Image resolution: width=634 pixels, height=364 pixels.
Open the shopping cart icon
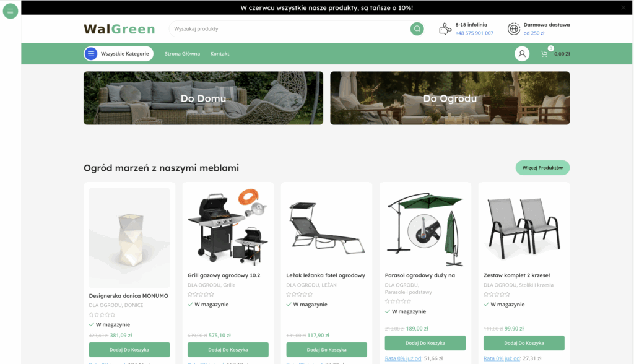click(544, 54)
